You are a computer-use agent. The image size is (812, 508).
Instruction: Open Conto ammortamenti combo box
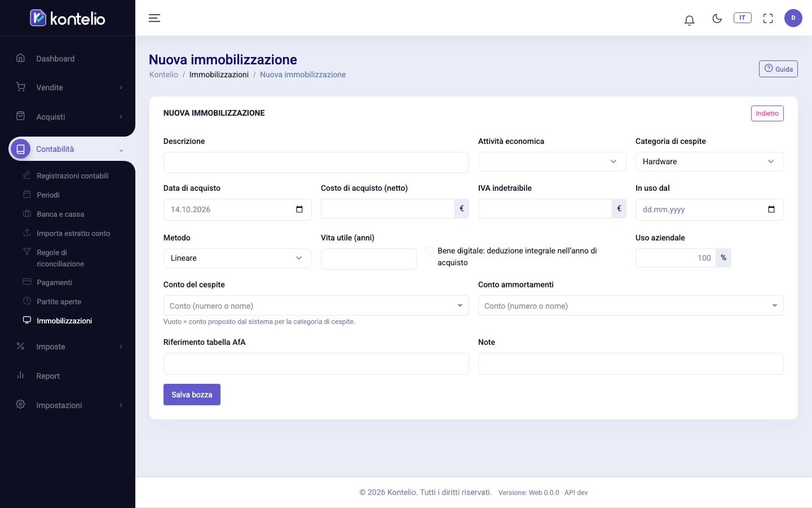tap(631, 305)
